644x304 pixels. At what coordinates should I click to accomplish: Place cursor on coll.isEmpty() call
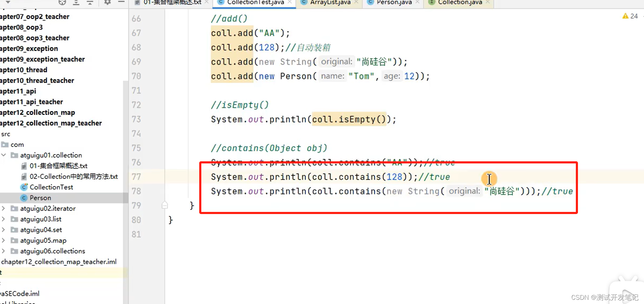click(x=349, y=119)
